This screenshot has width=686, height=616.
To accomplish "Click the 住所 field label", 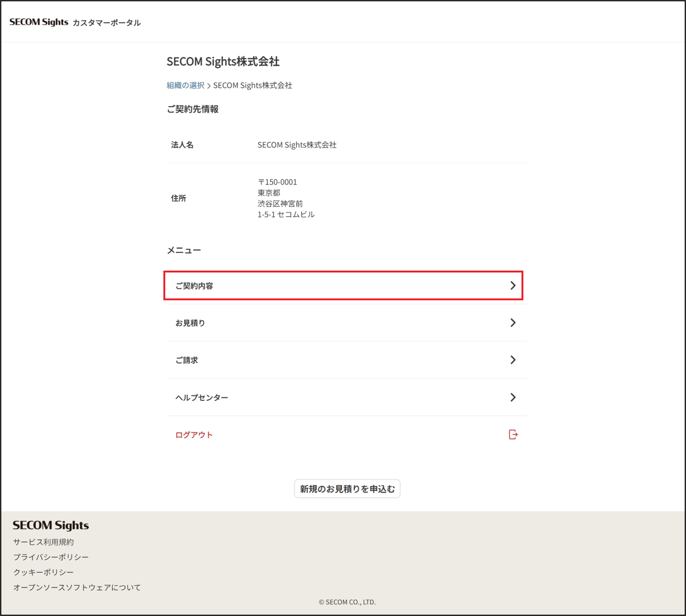I will tap(179, 198).
